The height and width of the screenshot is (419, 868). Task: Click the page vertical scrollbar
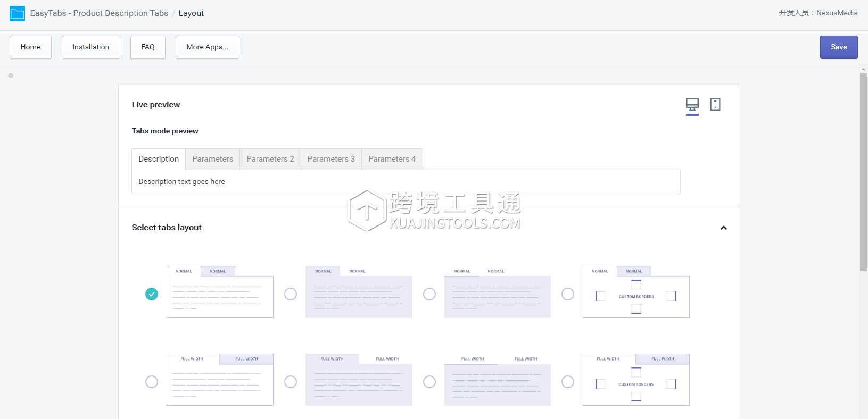pos(863,172)
